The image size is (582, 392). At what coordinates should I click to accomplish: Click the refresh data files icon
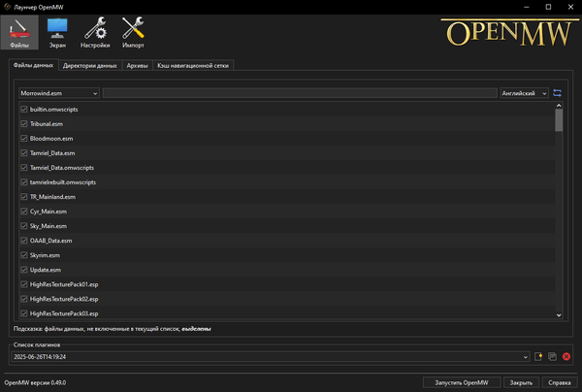558,93
